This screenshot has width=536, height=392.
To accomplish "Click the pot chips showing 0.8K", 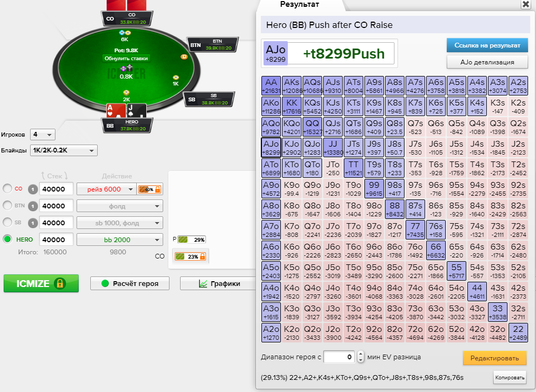I will [126, 69].
